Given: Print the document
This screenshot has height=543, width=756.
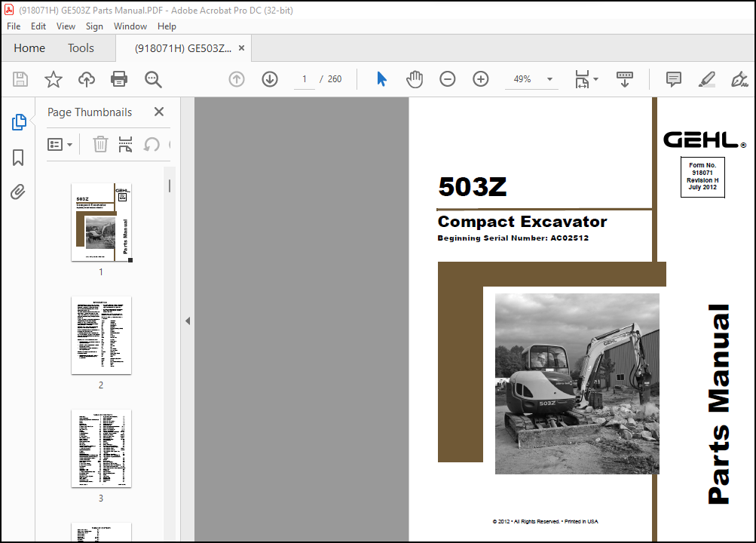Looking at the screenshot, I should click(x=119, y=79).
